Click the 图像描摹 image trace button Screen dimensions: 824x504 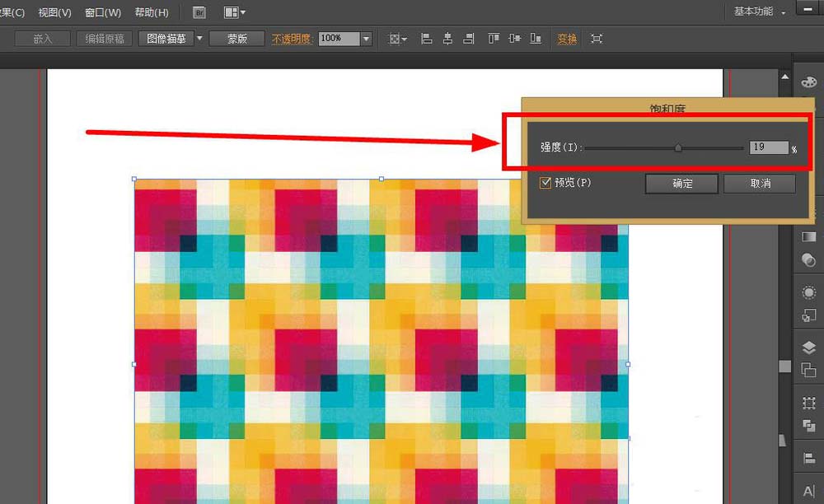coord(166,39)
